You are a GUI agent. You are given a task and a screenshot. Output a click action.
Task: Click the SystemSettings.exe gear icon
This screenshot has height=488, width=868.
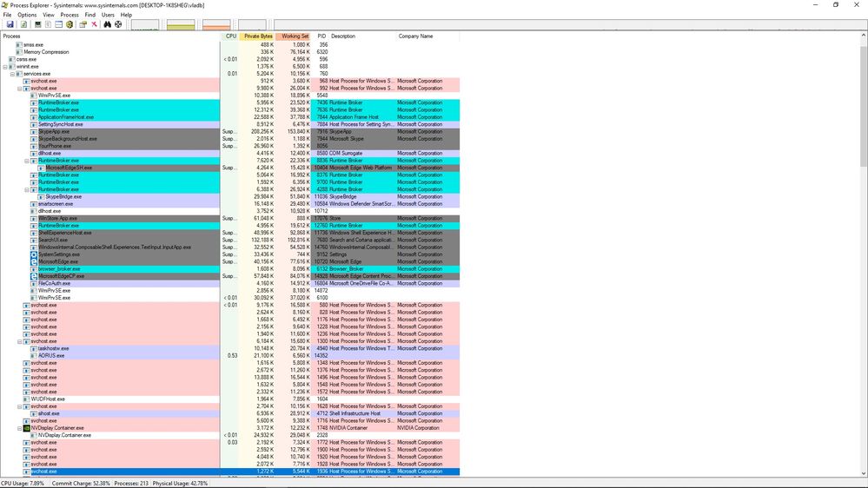point(34,254)
